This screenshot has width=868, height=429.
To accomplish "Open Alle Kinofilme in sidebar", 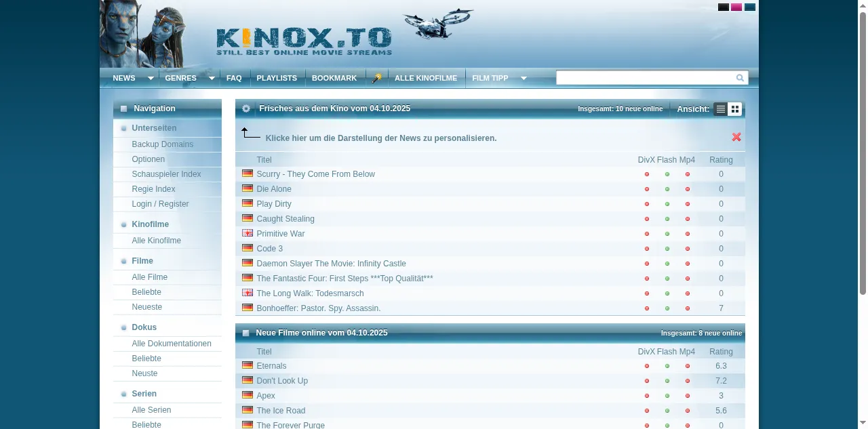I will pos(157,241).
